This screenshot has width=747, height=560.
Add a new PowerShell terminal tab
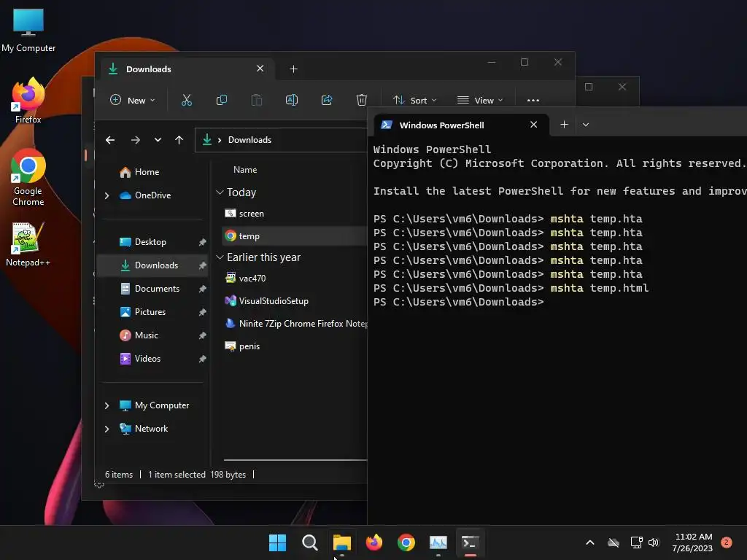click(564, 124)
